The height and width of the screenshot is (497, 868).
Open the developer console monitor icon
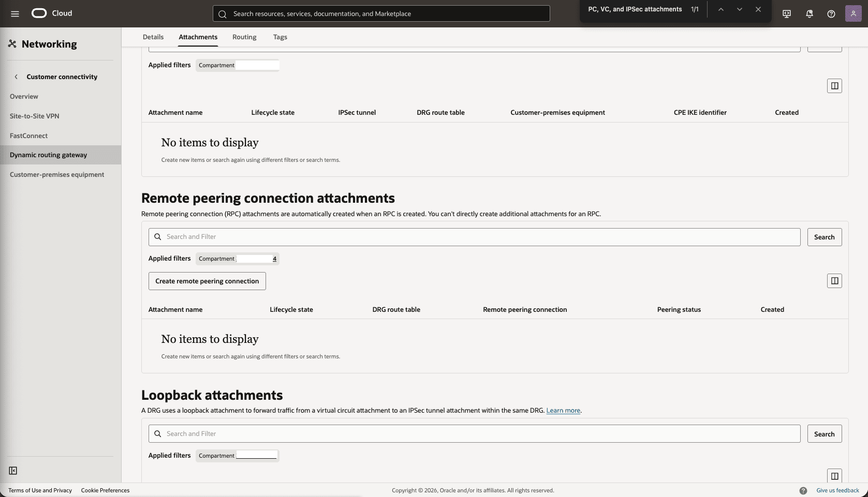point(786,13)
